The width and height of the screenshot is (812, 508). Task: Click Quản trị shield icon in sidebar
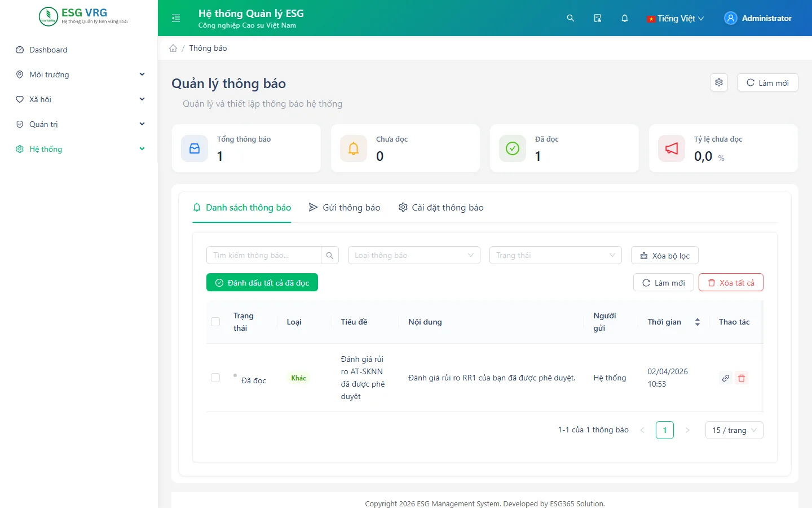(x=20, y=124)
